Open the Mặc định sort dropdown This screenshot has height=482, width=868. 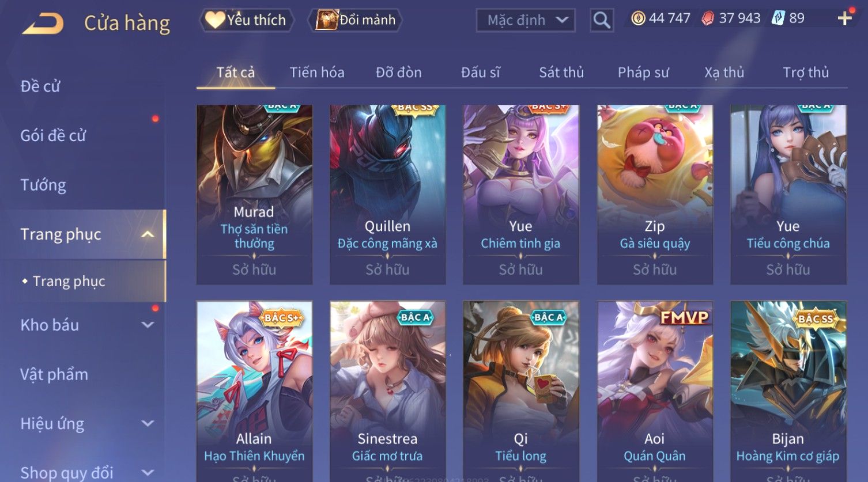[x=526, y=20]
